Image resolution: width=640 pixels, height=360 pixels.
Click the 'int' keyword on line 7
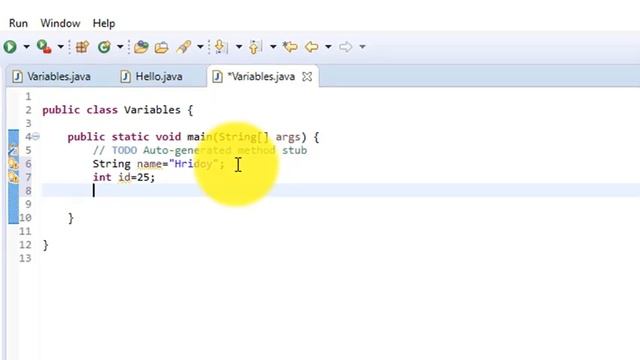[102, 178]
